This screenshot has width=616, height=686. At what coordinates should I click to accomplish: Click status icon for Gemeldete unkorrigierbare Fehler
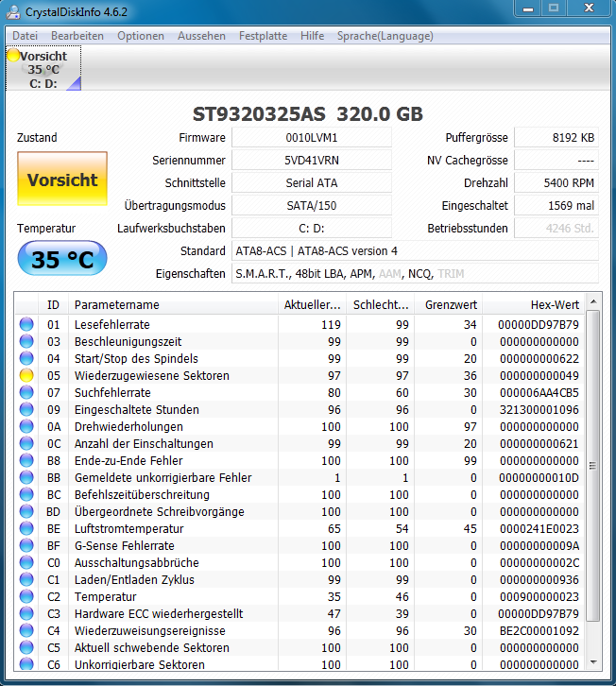(x=26, y=478)
